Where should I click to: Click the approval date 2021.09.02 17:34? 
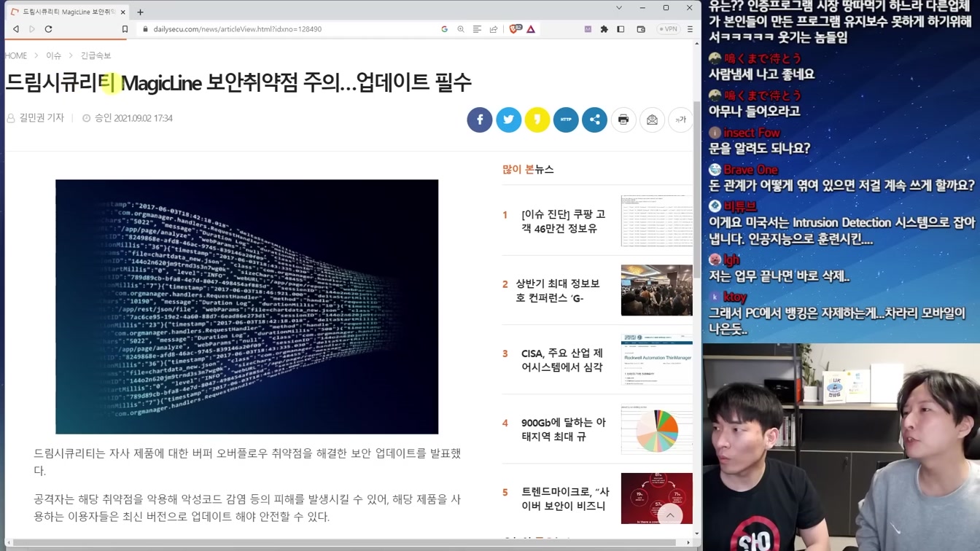tap(133, 118)
